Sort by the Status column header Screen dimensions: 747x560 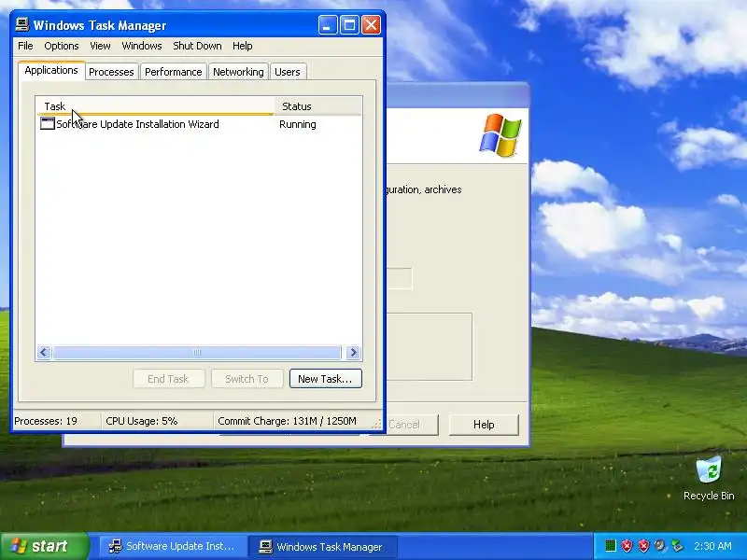[318, 106]
